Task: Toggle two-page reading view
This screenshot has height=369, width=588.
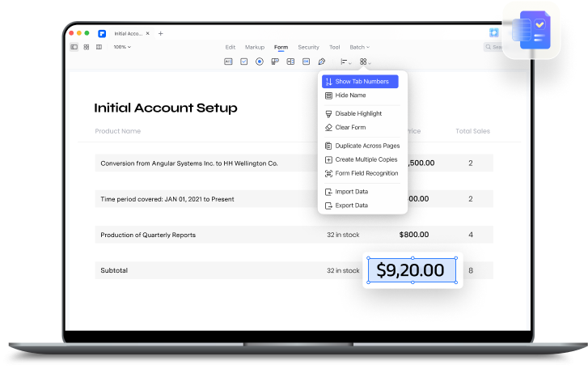Action: pos(99,47)
